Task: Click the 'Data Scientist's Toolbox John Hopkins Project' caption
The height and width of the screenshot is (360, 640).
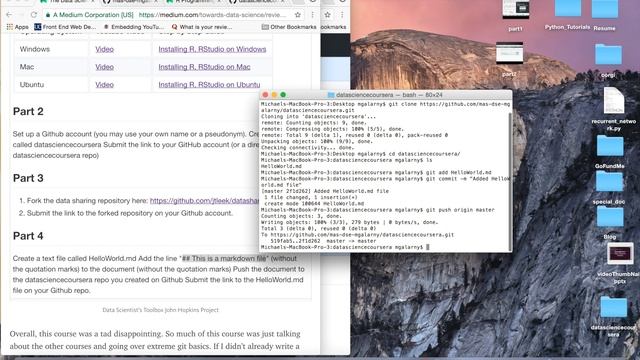Action: 160,310
